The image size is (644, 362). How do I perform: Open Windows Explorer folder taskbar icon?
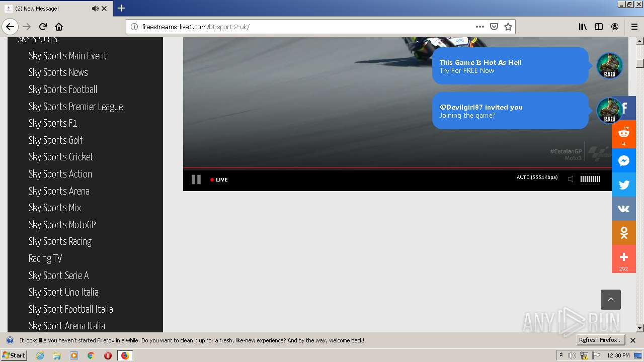pos(57,355)
